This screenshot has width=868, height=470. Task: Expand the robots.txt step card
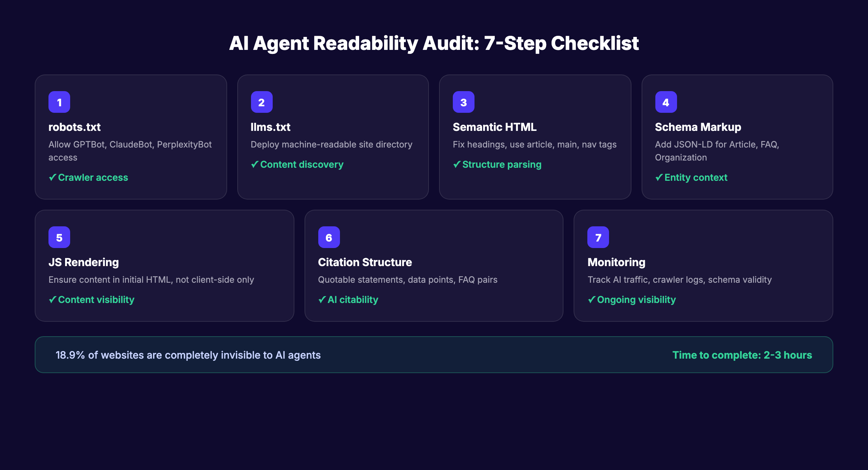[131, 137]
